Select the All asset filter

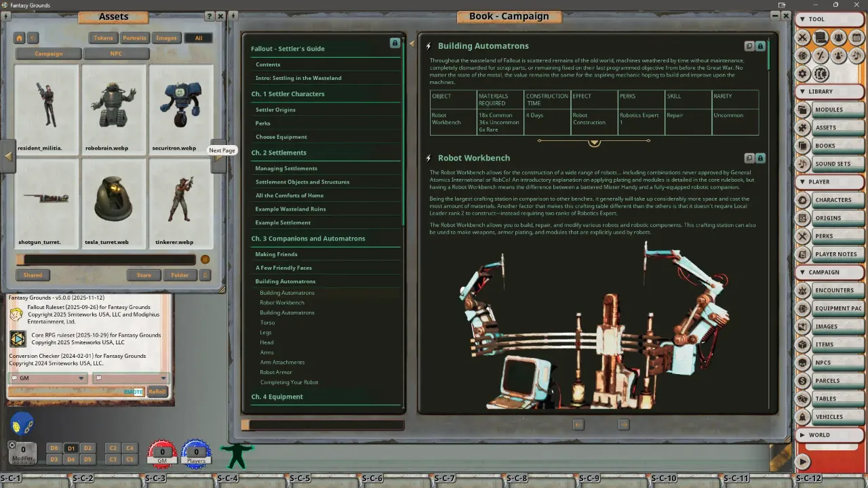pos(199,38)
